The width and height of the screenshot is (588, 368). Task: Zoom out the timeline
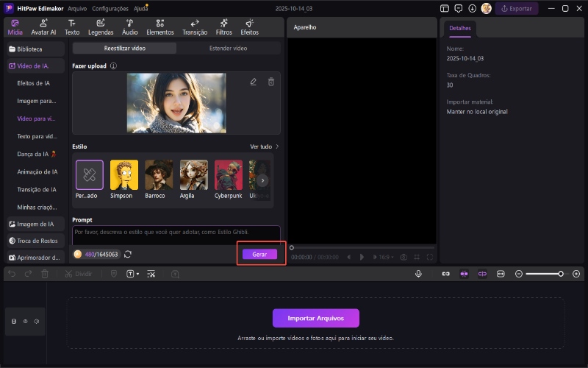coord(519,274)
